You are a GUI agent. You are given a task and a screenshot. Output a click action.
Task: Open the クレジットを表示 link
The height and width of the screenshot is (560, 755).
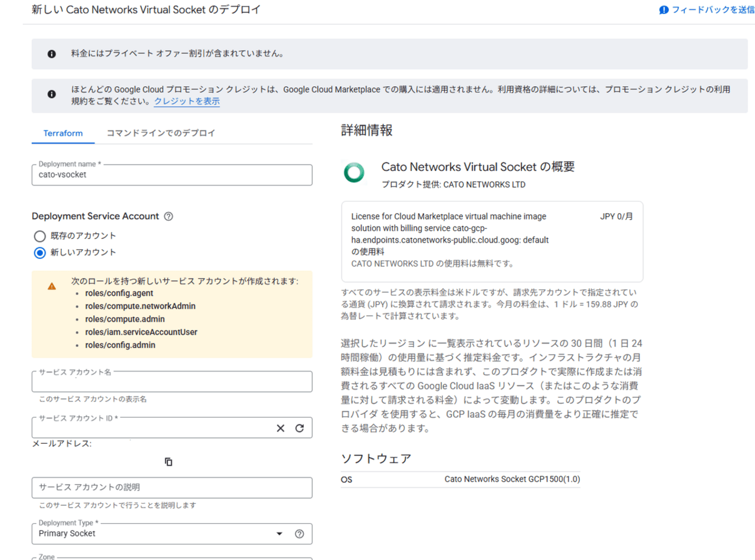[186, 101]
